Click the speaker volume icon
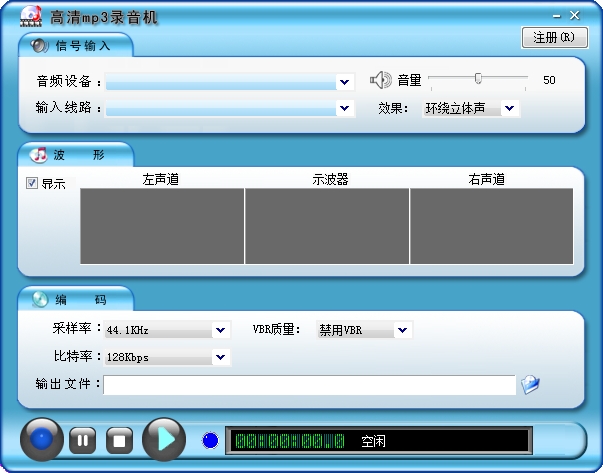Image resolution: width=603 pixels, height=473 pixels. 380,80
